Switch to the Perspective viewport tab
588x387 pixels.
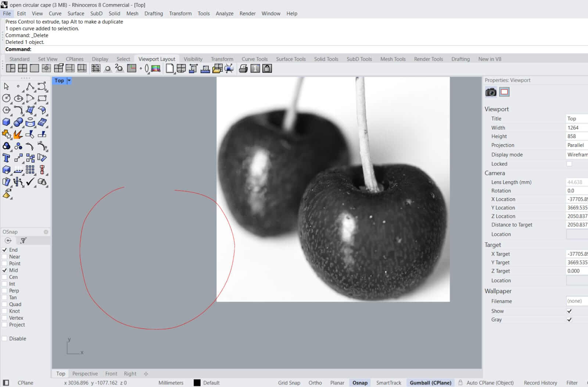(85, 374)
